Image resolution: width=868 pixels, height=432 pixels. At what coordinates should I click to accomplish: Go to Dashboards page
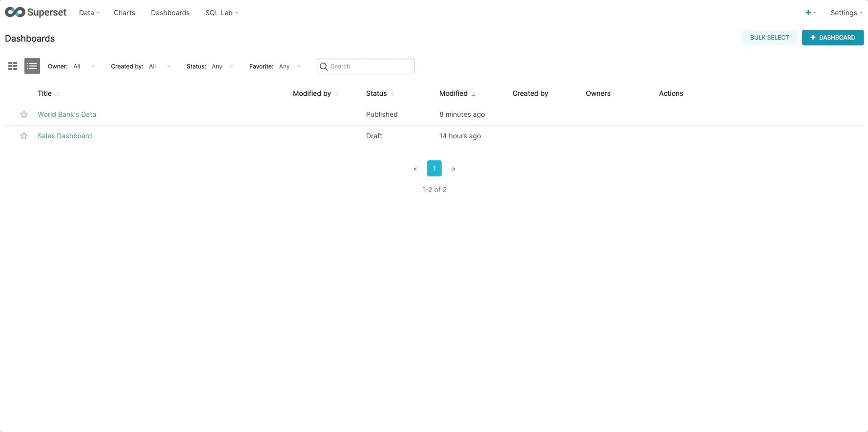tap(170, 13)
